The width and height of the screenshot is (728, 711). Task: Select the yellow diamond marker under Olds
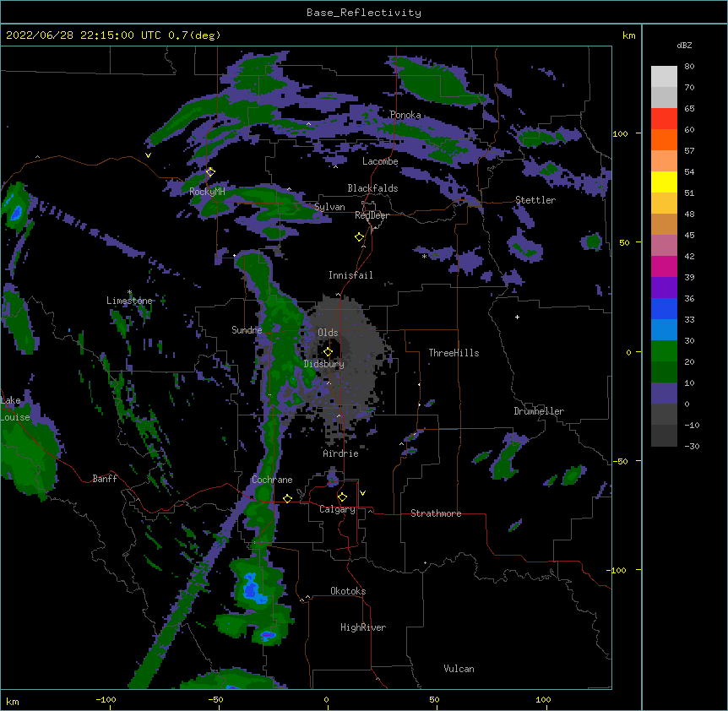click(x=328, y=352)
